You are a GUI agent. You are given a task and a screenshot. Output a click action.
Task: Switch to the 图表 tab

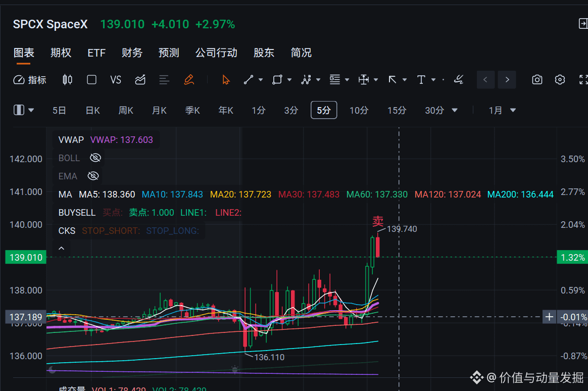pyautogui.click(x=24, y=53)
